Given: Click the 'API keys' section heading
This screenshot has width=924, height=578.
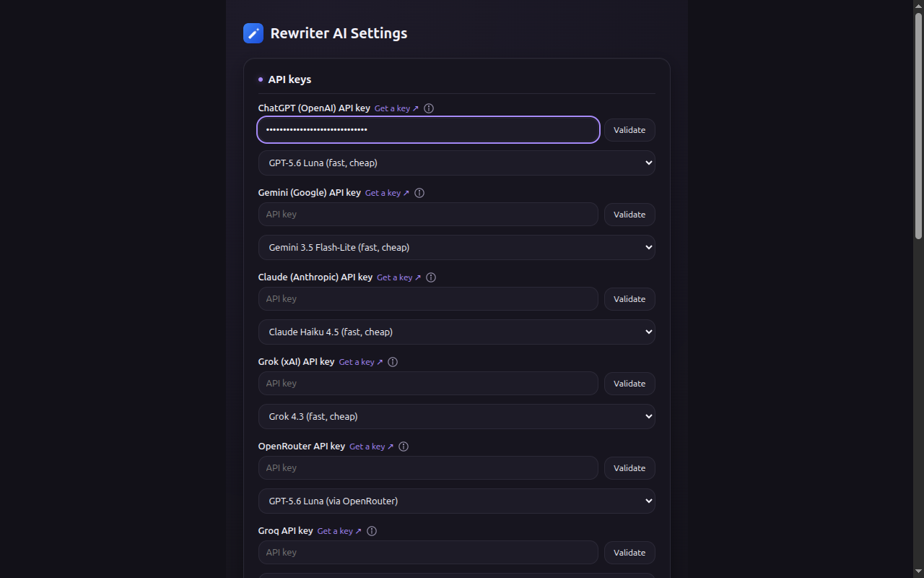Looking at the screenshot, I should click(289, 79).
